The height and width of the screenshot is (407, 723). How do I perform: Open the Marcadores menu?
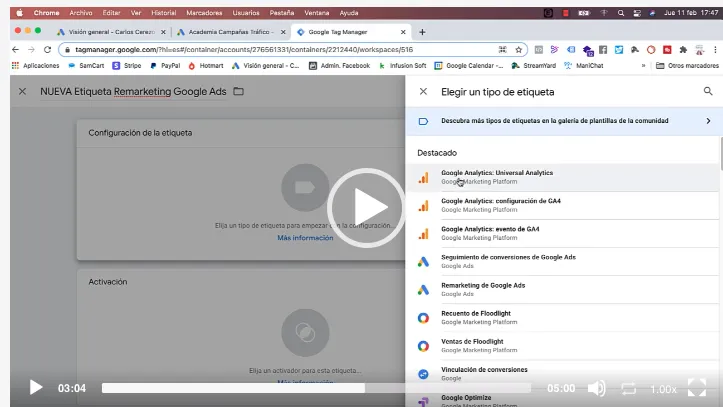[x=204, y=13]
